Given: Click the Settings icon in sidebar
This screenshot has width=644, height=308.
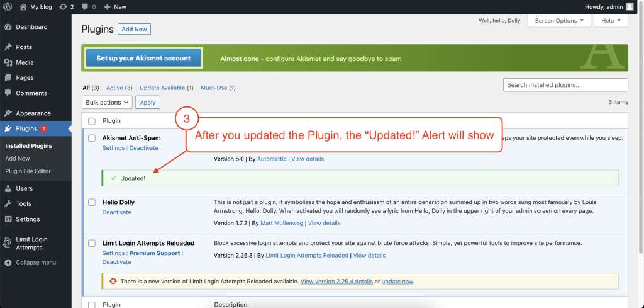Looking at the screenshot, I should tap(8, 219).
